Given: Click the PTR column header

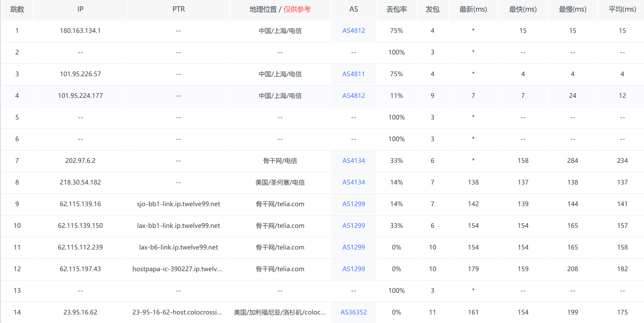Looking at the screenshot, I should coord(178,9).
